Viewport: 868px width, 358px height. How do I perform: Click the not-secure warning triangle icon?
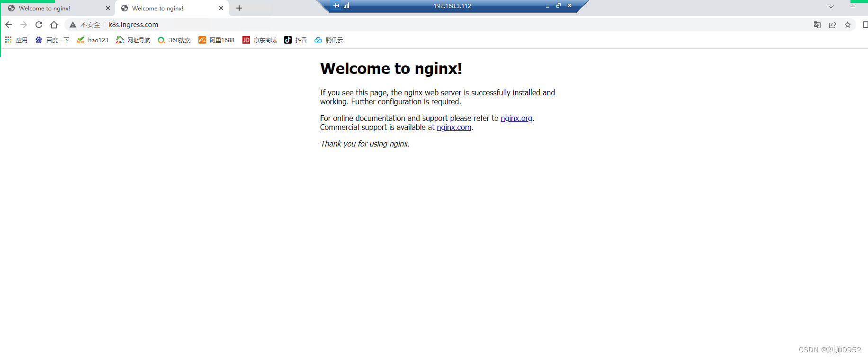73,25
